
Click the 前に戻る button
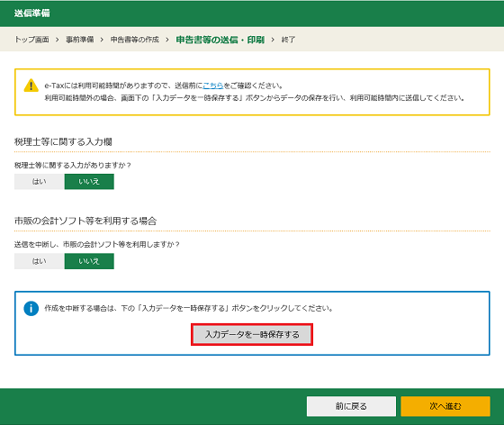pyautogui.click(x=351, y=406)
